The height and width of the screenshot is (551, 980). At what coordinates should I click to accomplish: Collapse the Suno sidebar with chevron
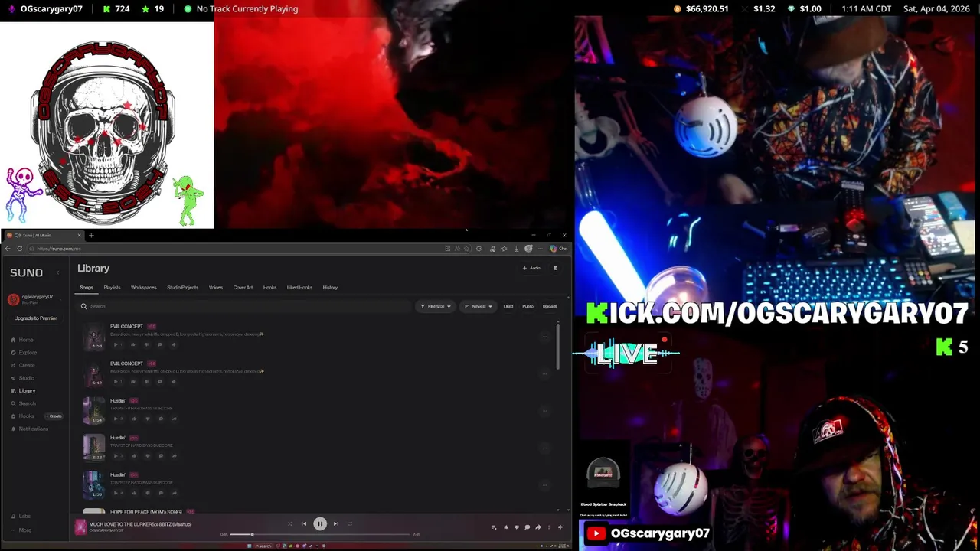pyautogui.click(x=57, y=272)
